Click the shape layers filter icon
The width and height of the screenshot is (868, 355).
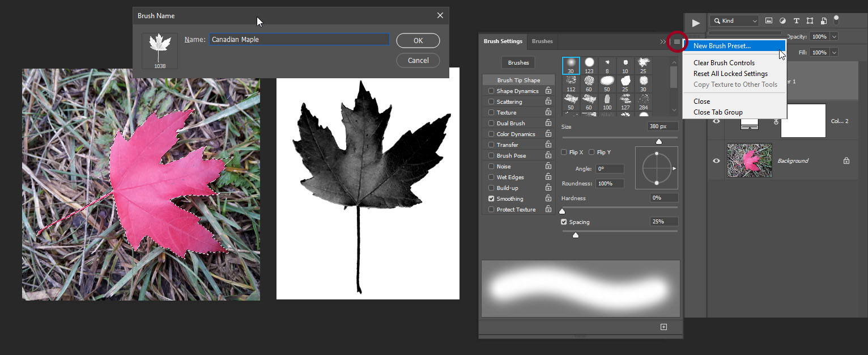[810, 20]
